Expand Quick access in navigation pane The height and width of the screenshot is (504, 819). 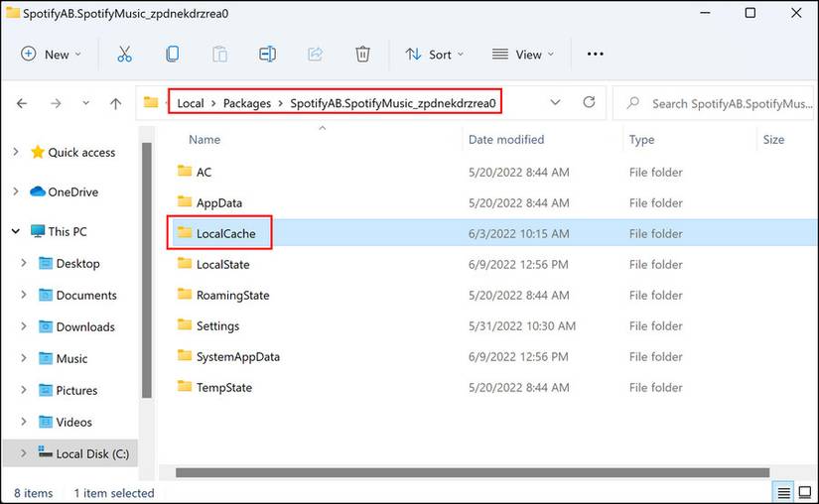click(16, 152)
